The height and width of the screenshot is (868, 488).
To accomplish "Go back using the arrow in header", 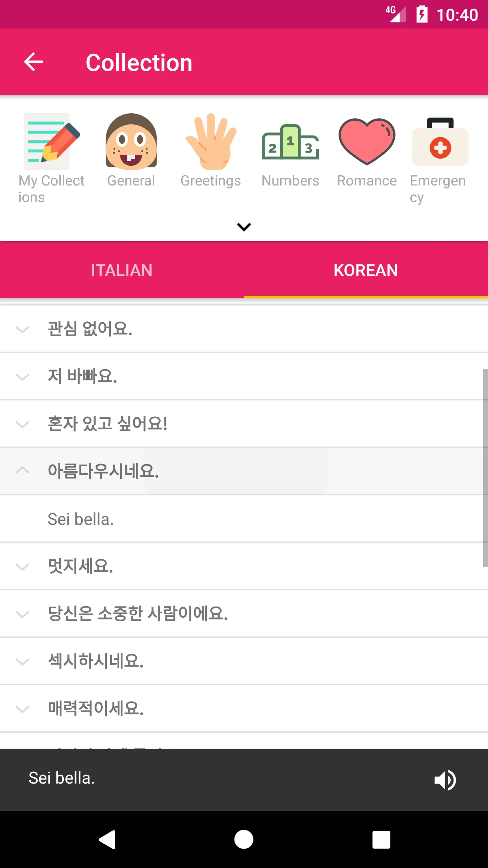I will click(33, 62).
